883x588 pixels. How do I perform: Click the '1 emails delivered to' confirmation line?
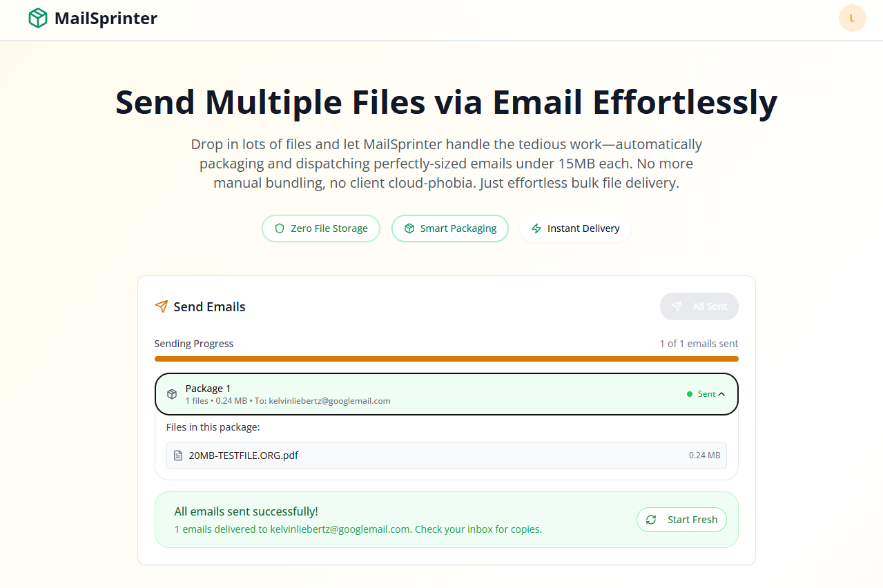(358, 529)
